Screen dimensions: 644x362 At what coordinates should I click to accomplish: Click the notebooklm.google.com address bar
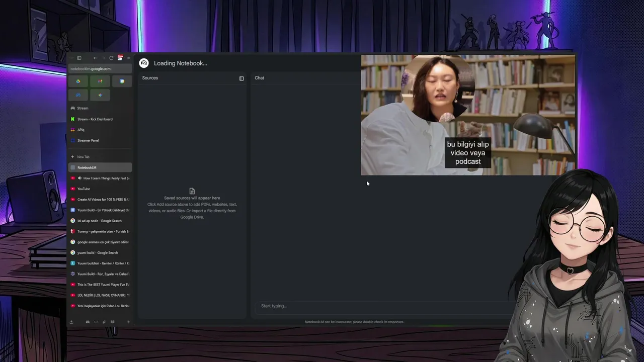(100, 68)
